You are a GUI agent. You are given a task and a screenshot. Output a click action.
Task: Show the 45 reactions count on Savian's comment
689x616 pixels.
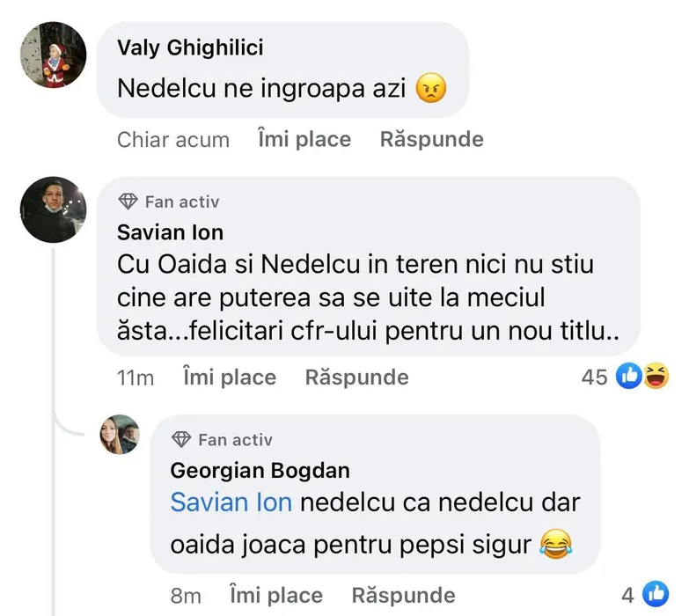[x=595, y=377]
